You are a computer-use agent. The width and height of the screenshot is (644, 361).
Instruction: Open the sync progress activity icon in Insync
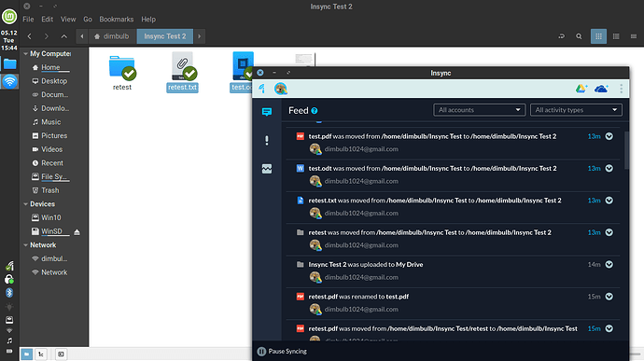click(267, 169)
